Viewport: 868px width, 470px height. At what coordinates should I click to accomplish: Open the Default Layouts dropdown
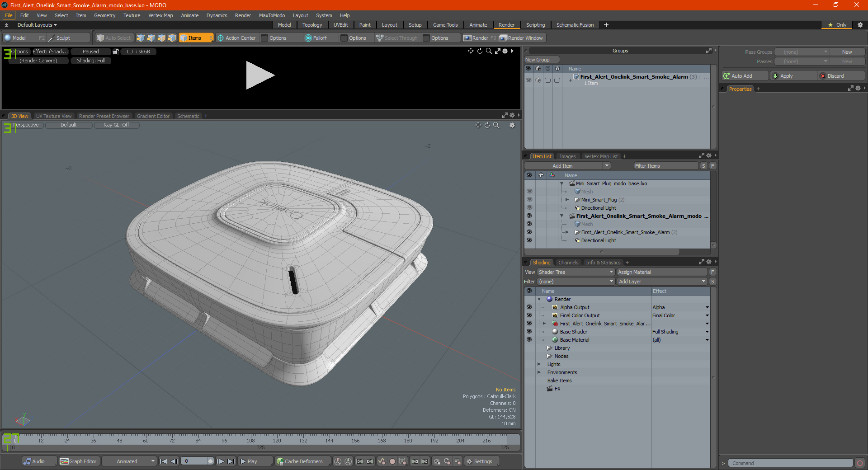37,25
